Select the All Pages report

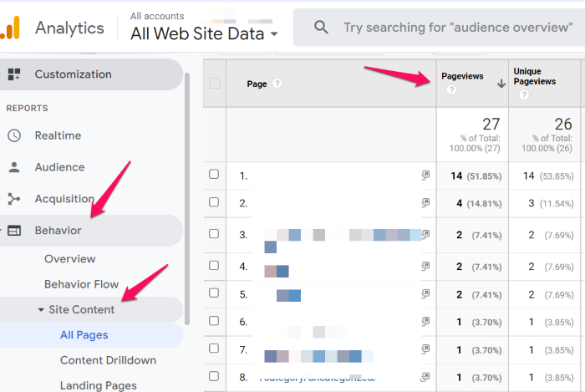pos(91,335)
